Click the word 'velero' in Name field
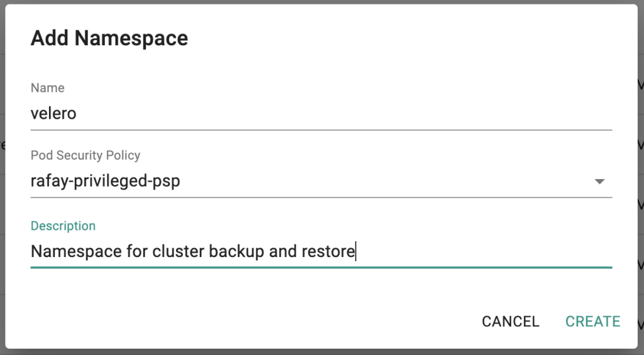 (53, 114)
